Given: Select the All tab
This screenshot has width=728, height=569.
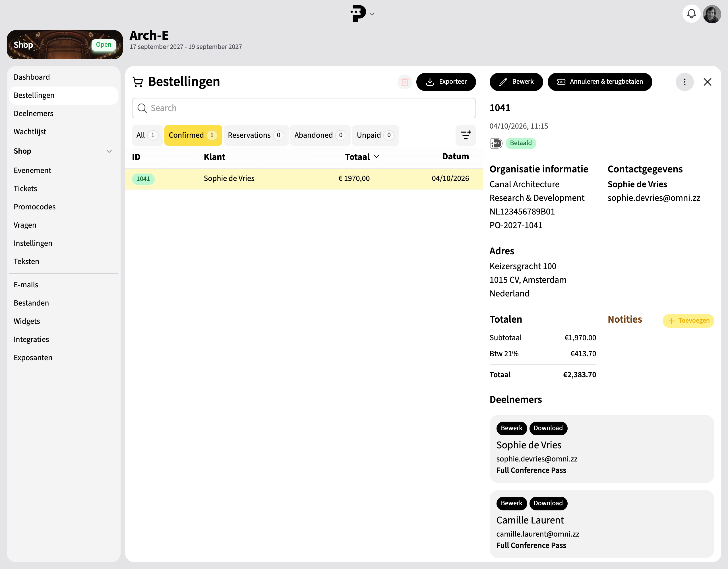Looking at the screenshot, I should (147, 135).
